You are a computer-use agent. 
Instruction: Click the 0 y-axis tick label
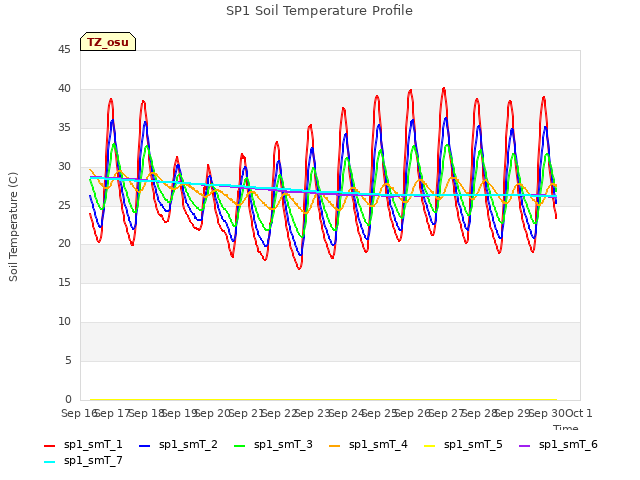pos(68,399)
